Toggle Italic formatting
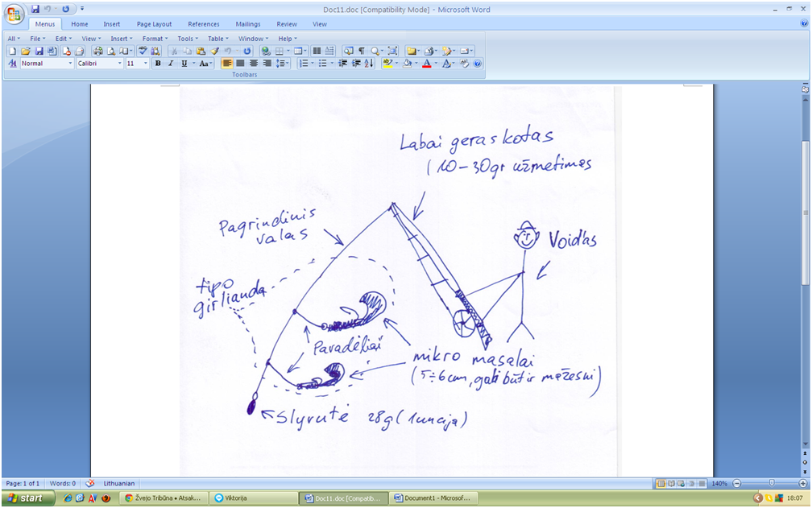The height and width of the screenshot is (508, 812). [x=171, y=63]
